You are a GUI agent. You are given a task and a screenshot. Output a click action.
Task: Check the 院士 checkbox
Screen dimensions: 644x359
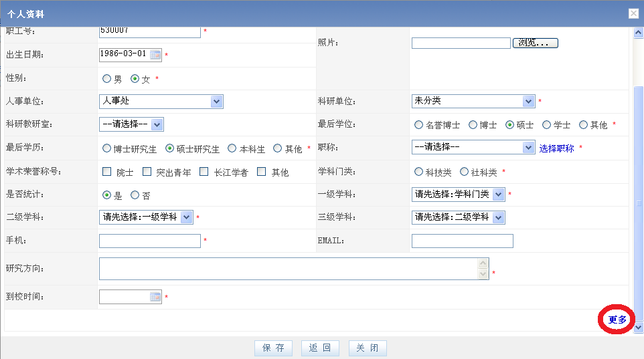(x=106, y=172)
